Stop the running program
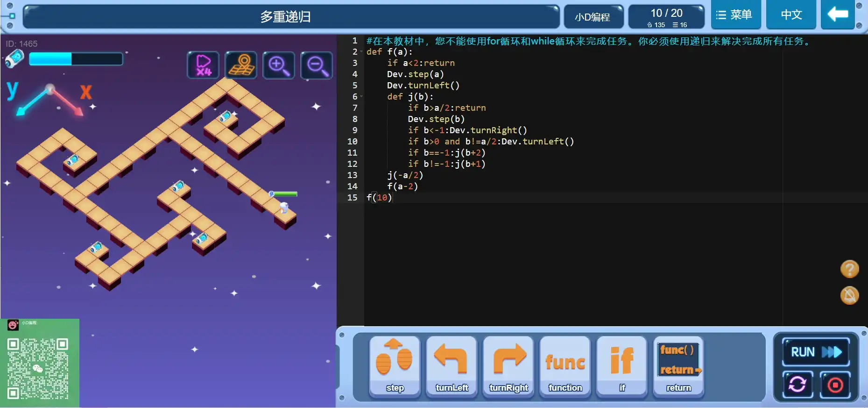Screen dimensions: 868x408 point(835,385)
